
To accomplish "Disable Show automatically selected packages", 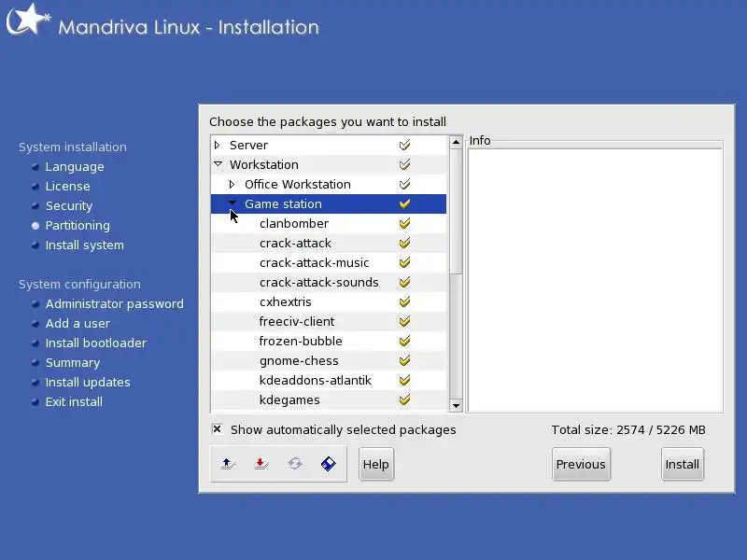I will pyautogui.click(x=218, y=429).
